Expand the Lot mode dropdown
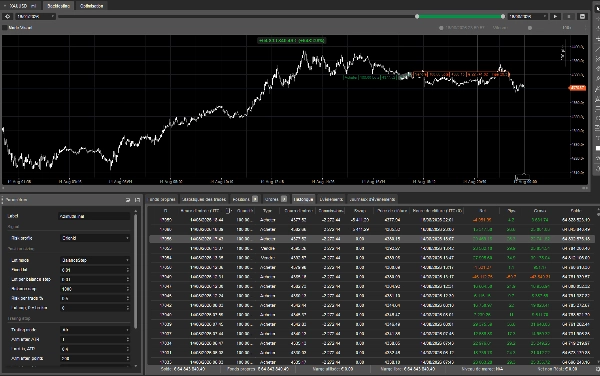The image size is (600, 376). click(95, 260)
